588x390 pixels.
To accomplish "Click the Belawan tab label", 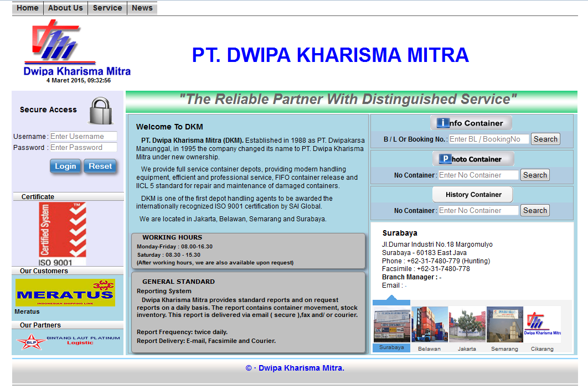I will click(430, 349).
